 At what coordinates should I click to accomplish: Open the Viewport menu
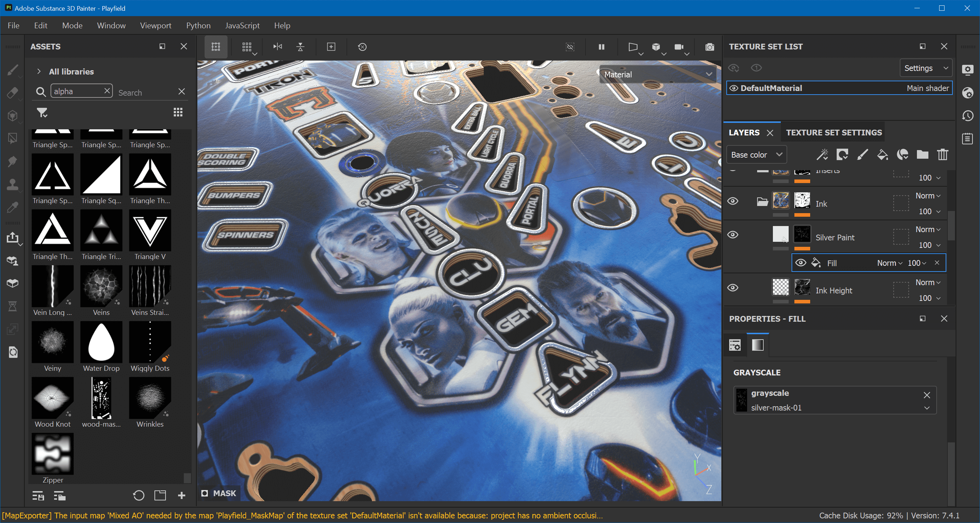click(x=156, y=25)
